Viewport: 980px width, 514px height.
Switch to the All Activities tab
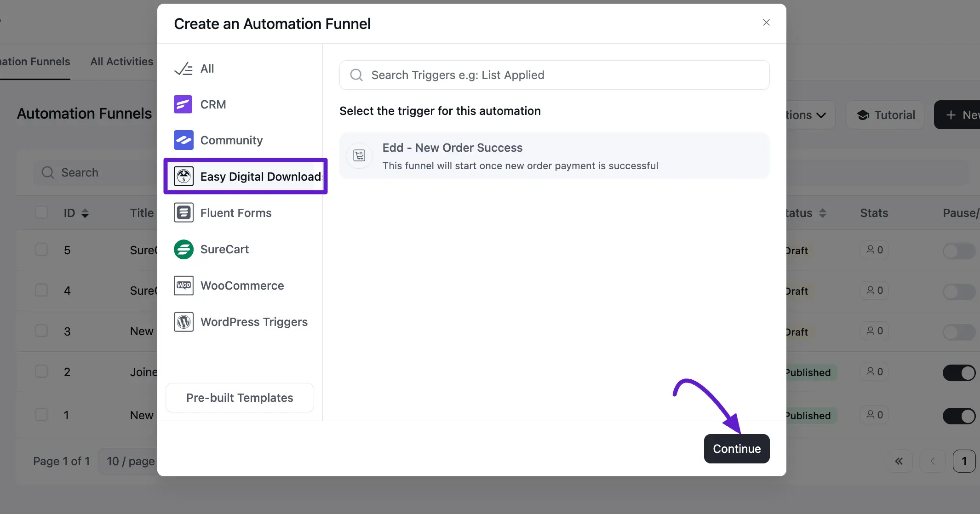point(122,62)
